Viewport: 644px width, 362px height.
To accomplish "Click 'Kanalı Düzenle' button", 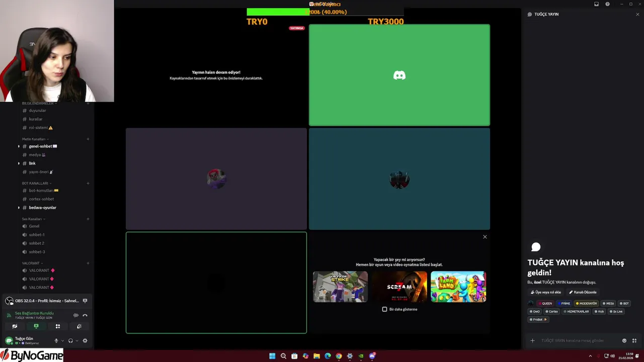I will [583, 292].
